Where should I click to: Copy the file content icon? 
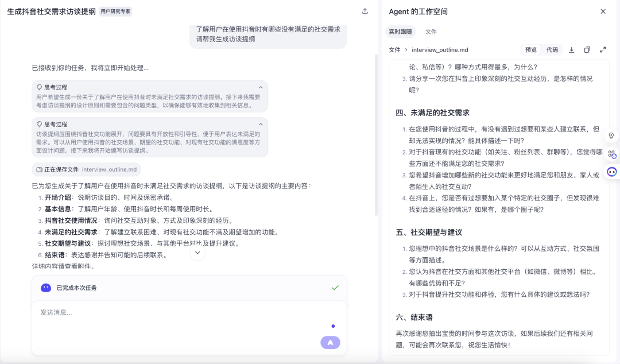(x=587, y=50)
